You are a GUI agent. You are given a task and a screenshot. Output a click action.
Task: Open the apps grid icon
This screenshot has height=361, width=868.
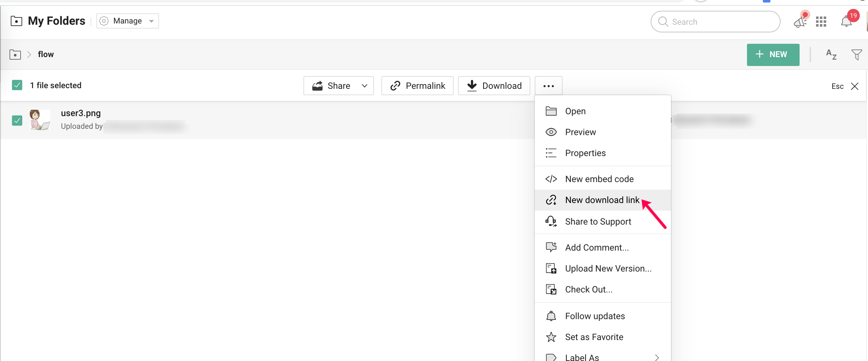(821, 22)
